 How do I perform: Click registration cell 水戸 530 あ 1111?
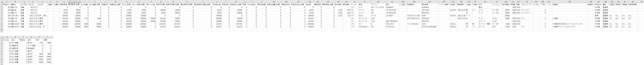(x=414, y=18)
